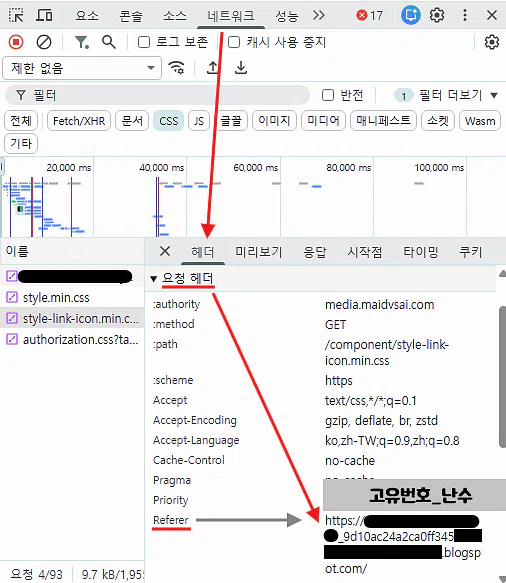506x583 pixels.
Task: Select the 매니페스트 filter type
Action: [383, 121]
